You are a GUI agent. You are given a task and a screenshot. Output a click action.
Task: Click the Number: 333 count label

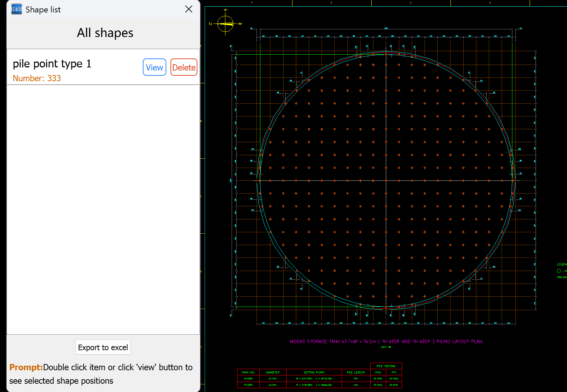tap(37, 78)
